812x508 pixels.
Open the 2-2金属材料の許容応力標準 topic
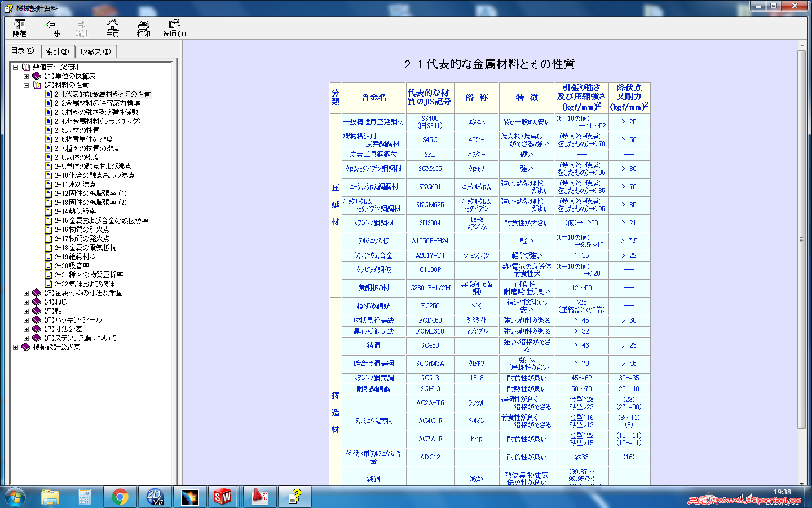[x=98, y=103]
